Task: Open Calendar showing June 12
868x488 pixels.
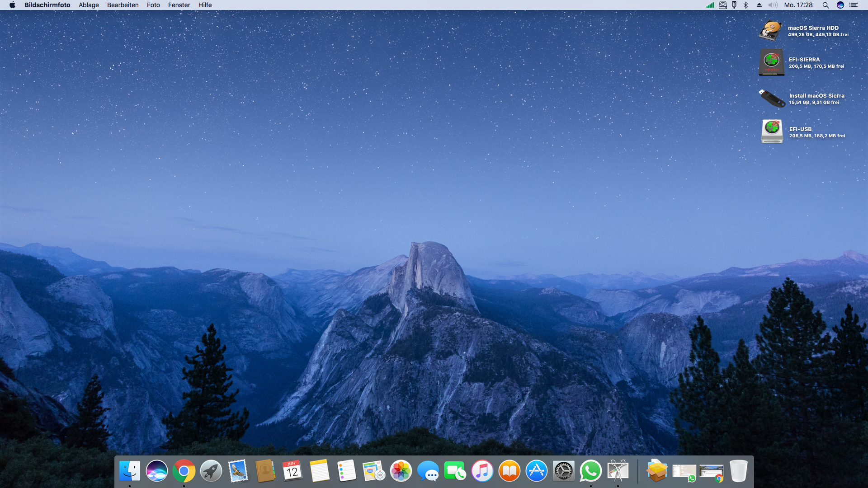Action: (292, 471)
